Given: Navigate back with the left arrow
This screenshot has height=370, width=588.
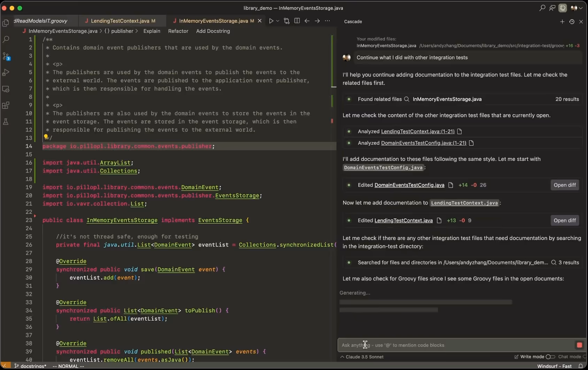Looking at the screenshot, I should click(307, 21).
